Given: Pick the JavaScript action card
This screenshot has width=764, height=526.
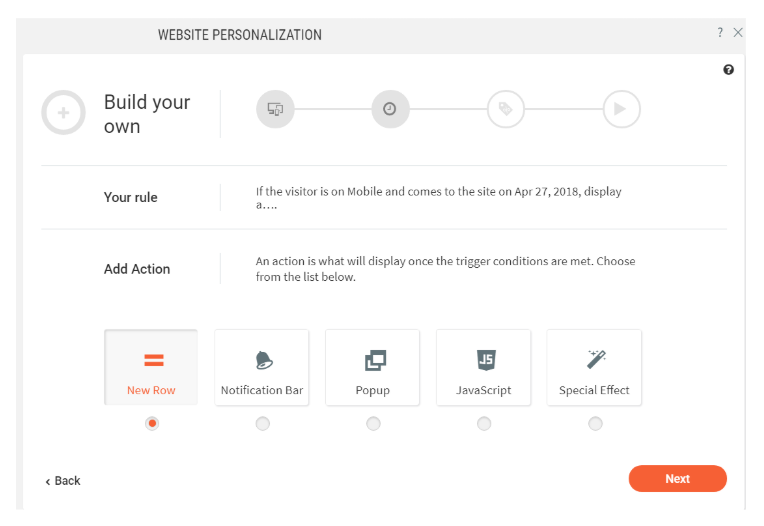Looking at the screenshot, I should tap(483, 367).
